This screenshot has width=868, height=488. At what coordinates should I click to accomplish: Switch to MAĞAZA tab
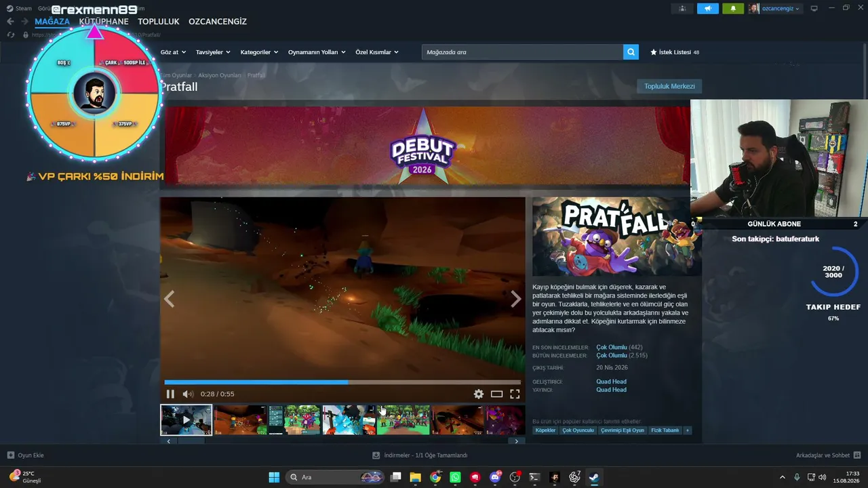[x=52, y=22]
